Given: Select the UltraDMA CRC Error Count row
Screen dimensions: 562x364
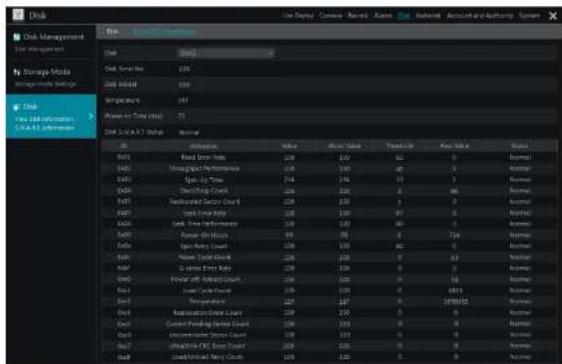Looking at the screenshot, I should [329, 346].
